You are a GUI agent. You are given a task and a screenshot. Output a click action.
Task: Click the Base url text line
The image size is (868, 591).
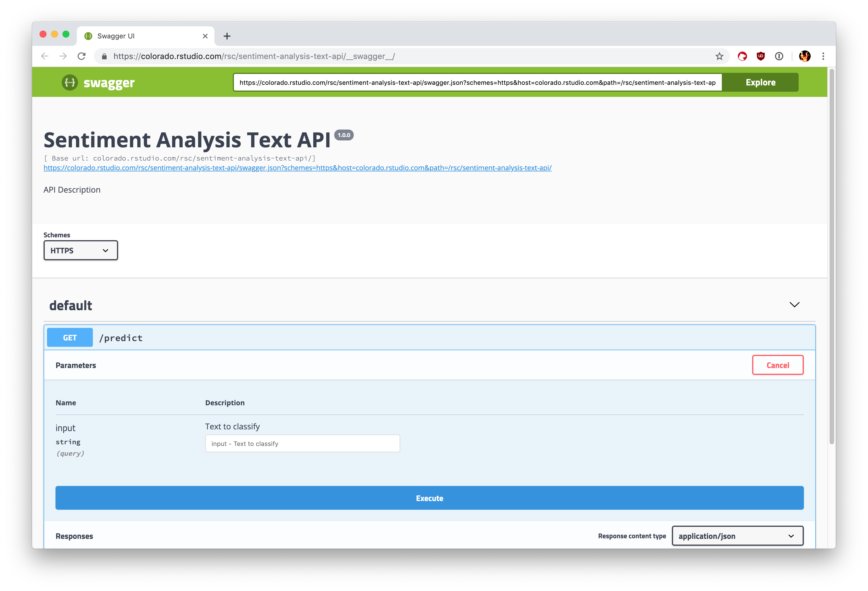coord(180,158)
